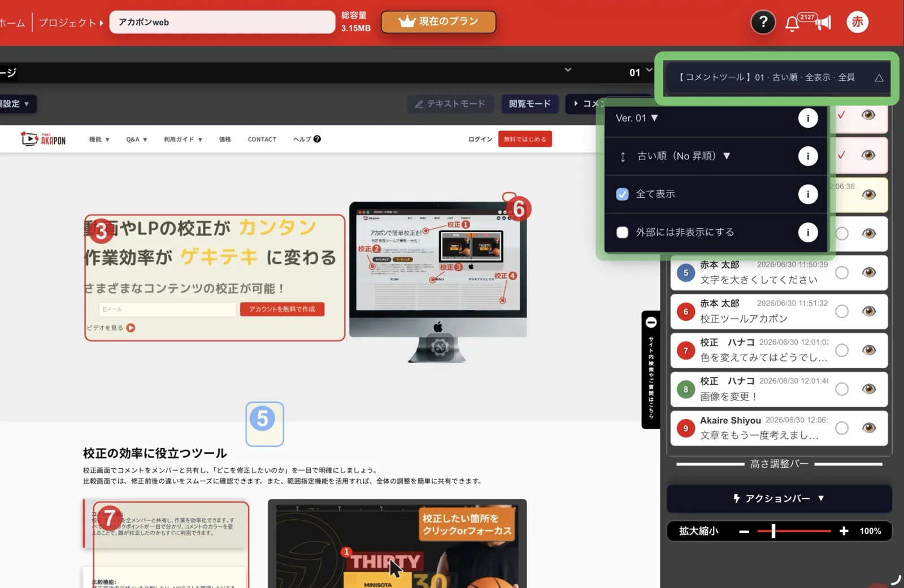Click the アカポンweb project name field
The height and width of the screenshot is (588, 904).
222,22
